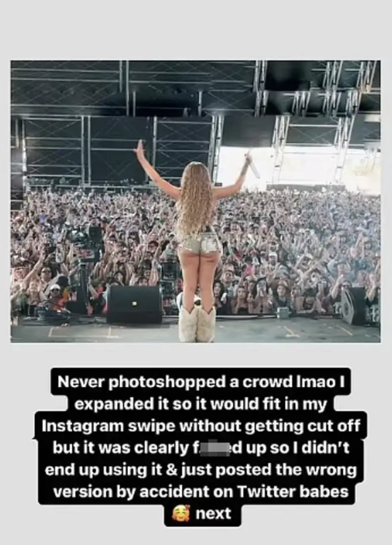392x545 pixels.
Task: Open the concert crowd photo
Action: pos(195,201)
